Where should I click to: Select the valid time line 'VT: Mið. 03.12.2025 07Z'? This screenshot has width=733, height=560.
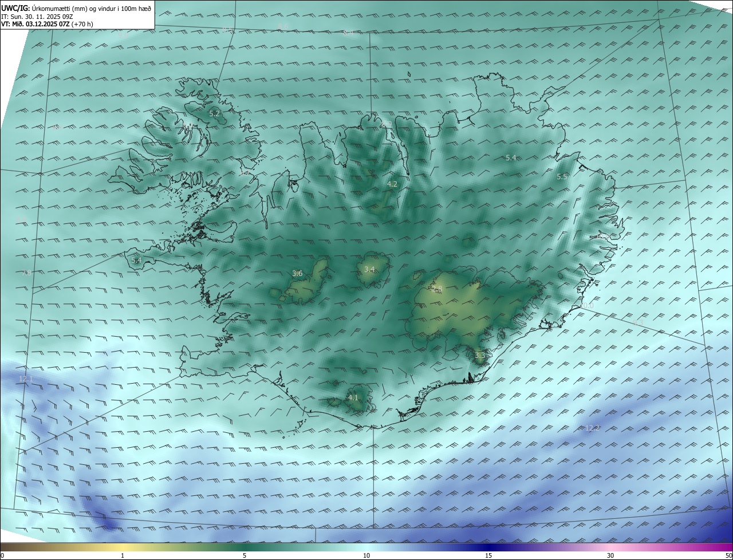pyautogui.click(x=36, y=24)
